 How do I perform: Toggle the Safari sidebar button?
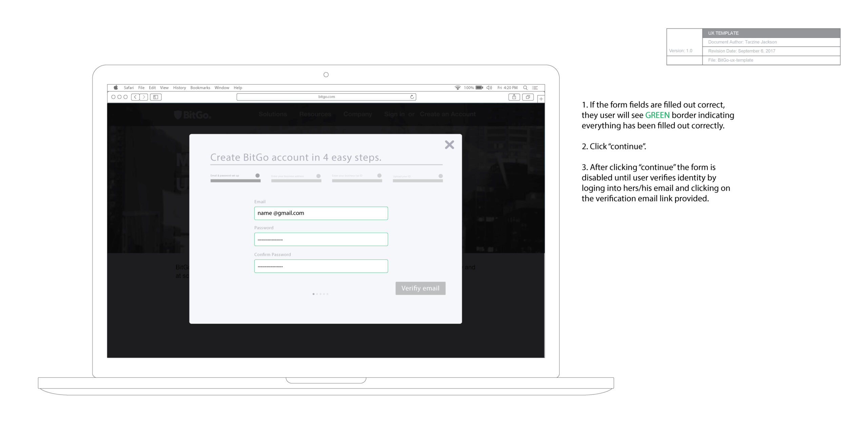click(x=156, y=97)
